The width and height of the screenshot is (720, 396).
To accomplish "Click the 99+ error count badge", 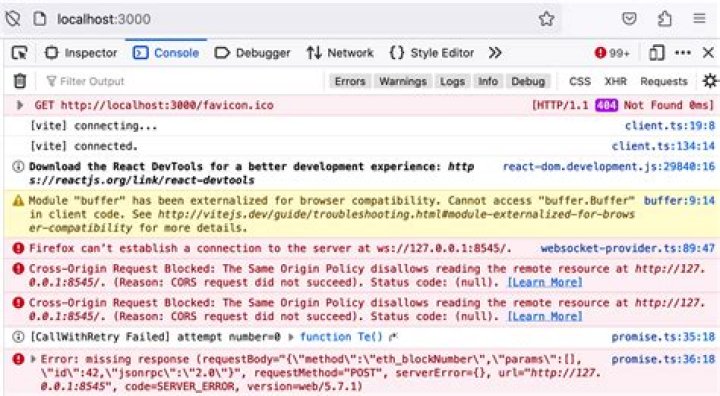I will pos(612,53).
